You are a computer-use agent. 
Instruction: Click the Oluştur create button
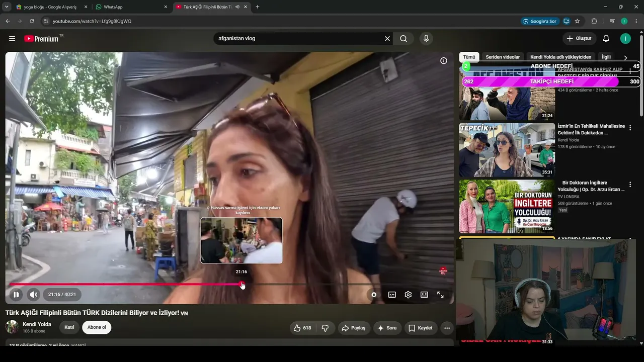click(x=579, y=39)
